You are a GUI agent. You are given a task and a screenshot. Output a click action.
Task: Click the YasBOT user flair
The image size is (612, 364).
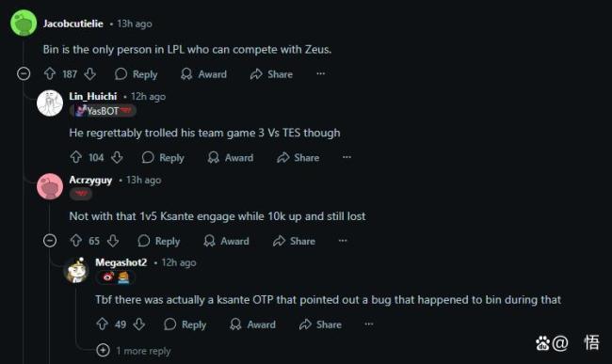click(103, 111)
